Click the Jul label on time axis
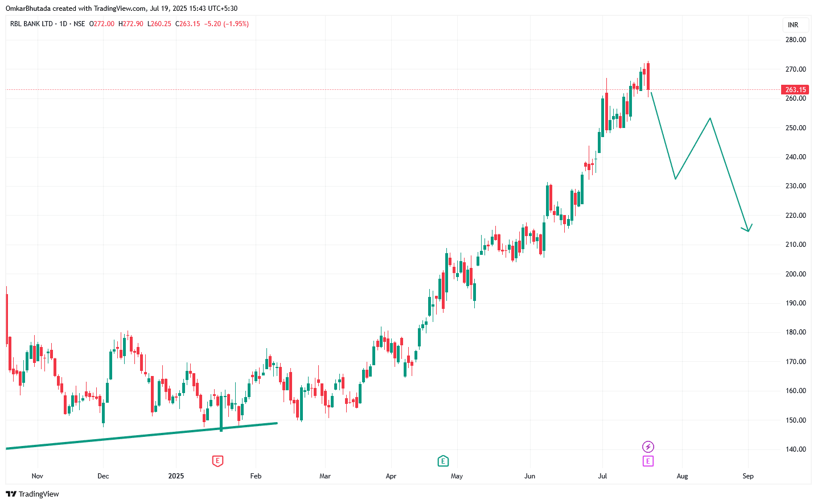The width and height of the screenshot is (817, 504). pyautogui.click(x=602, y=476)
